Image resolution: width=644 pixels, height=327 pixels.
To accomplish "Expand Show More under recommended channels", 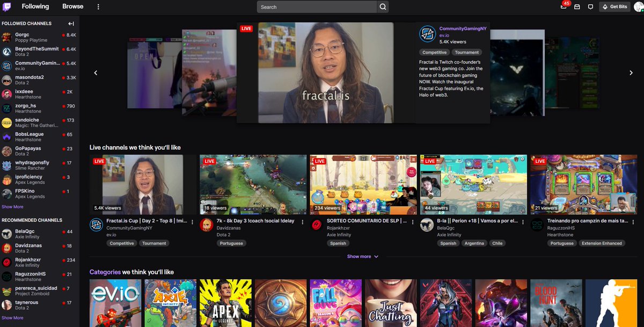I will pyautogui.click(x=12, y=318).
